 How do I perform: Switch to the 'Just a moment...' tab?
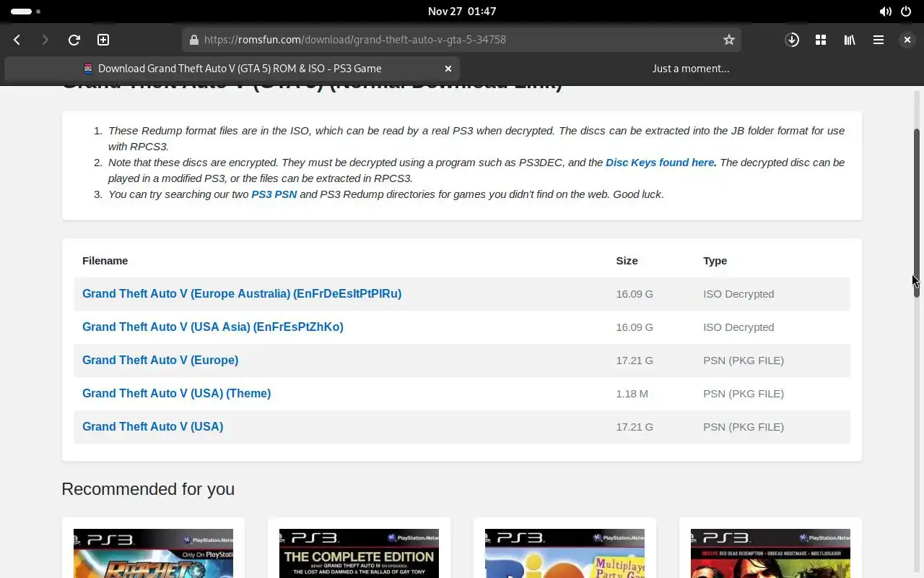tap(691, 69)
